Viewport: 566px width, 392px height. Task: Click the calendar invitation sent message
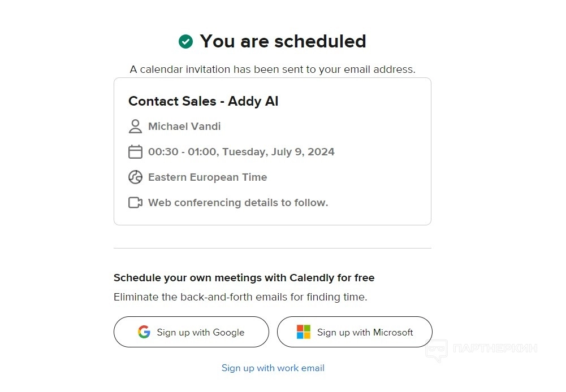coord(273,69)
